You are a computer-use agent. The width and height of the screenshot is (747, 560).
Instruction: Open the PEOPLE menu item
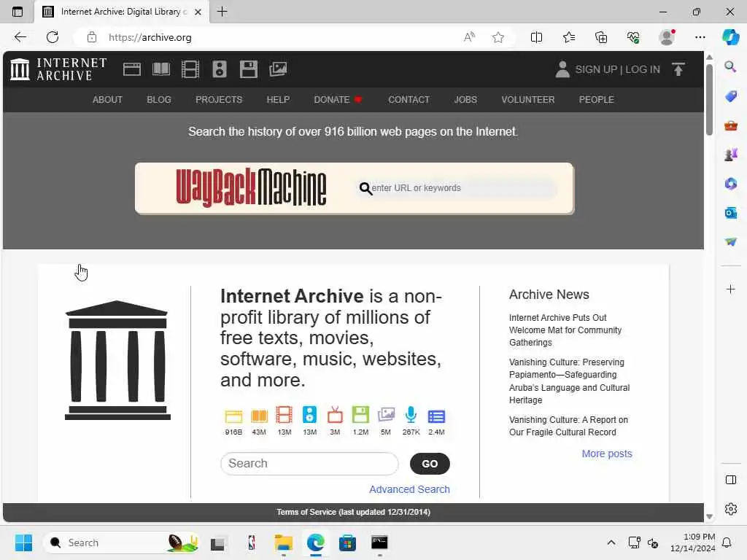click(596, 99)
